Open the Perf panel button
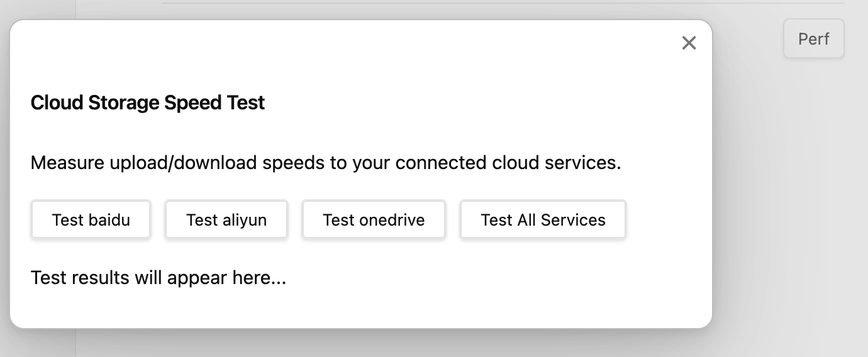The image size is (868, 357). click(x=813, y=39)
